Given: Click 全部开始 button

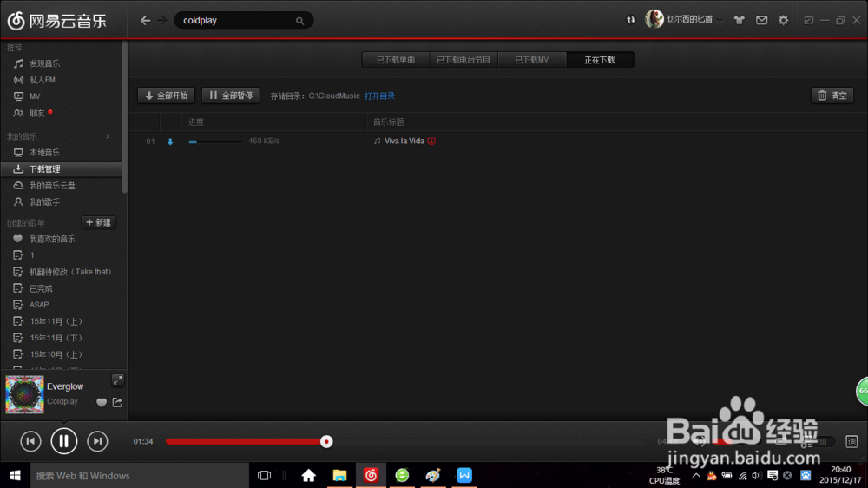Looking at the screenshot, I should click(166, 96).
